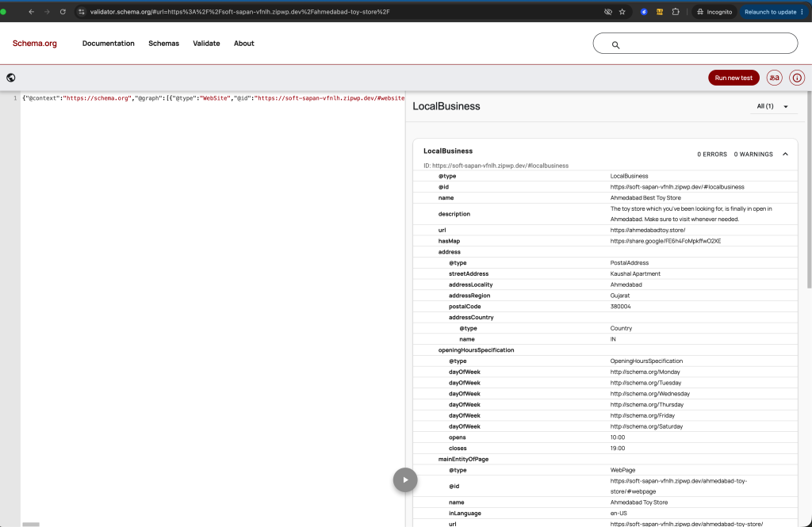
Task: Open the Schemas menu
Action: (x=163, y=44)
